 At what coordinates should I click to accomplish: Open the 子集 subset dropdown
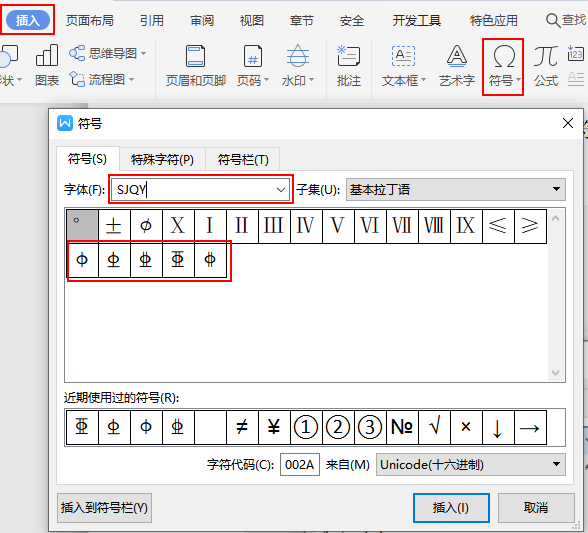(x=455, y=189)
